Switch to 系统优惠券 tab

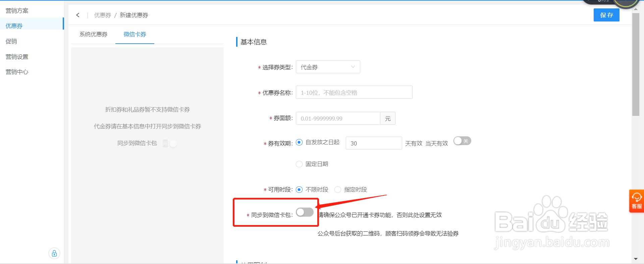click(x=93, y=34)
